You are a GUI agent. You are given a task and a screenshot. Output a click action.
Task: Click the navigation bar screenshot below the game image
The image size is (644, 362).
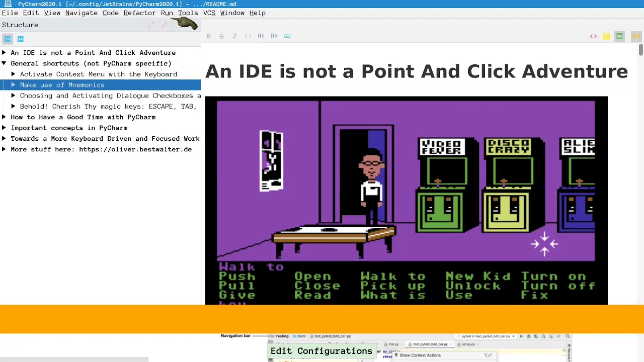[x=396, y=347]
